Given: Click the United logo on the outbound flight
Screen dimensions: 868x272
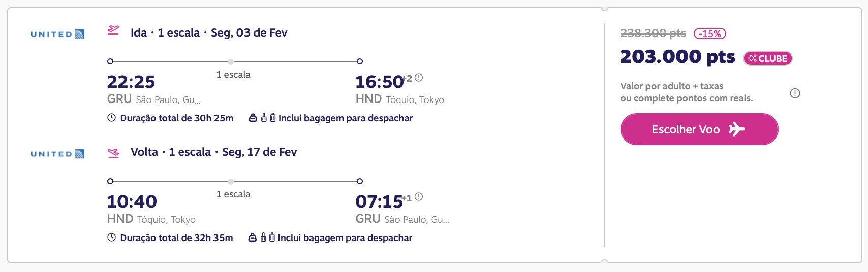Looking at the screenshot, I should tap(57, 34).
